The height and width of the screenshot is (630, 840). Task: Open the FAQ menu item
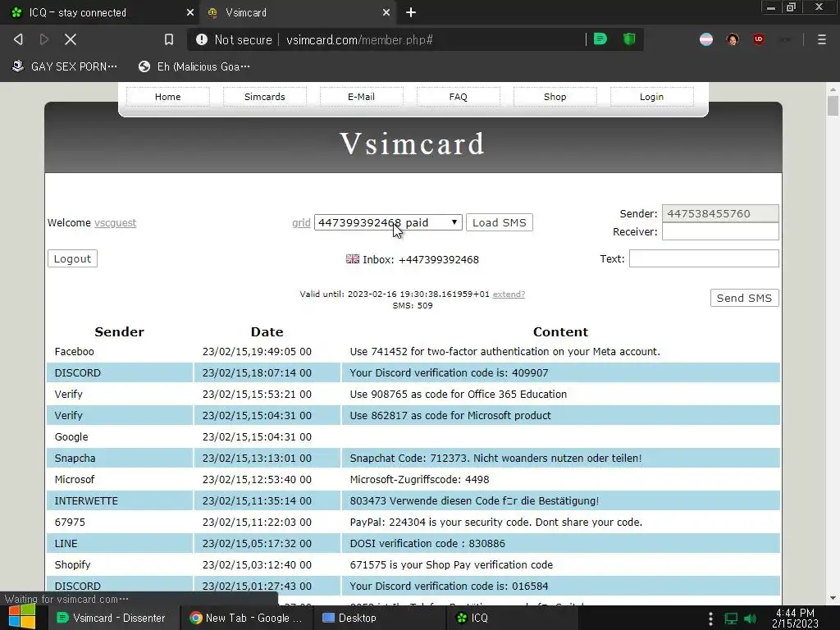click(x=458, y=97)
